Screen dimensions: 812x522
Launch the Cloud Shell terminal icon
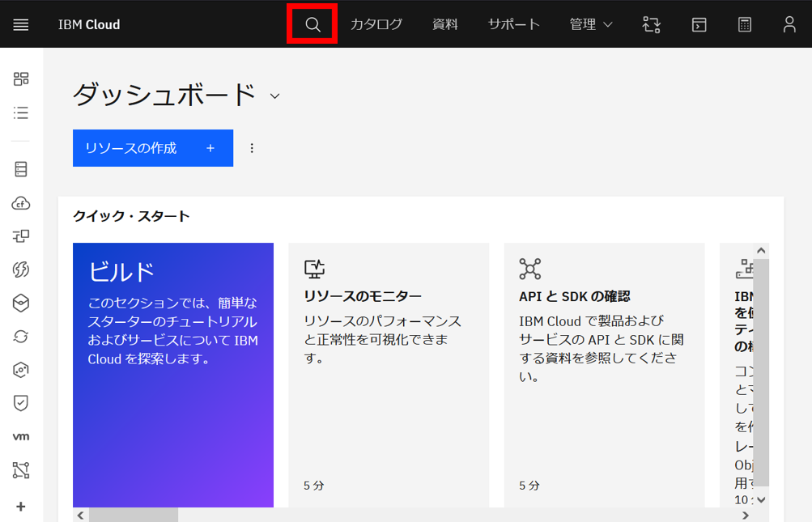coord(698,23)
